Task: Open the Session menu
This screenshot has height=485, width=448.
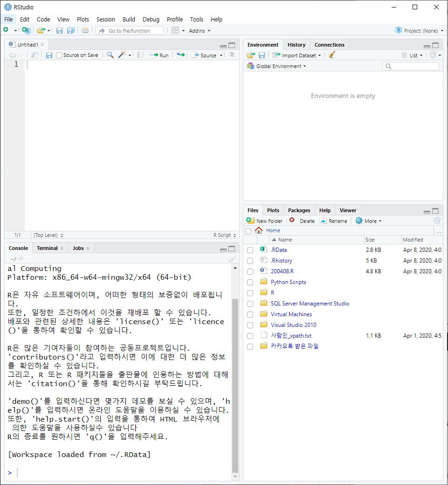Action: click(x=106, y=19)
